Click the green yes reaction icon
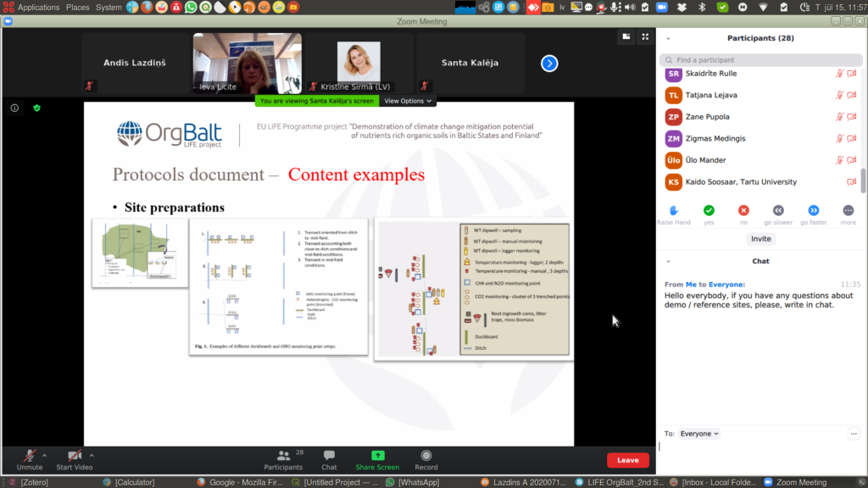 point(709,210)
